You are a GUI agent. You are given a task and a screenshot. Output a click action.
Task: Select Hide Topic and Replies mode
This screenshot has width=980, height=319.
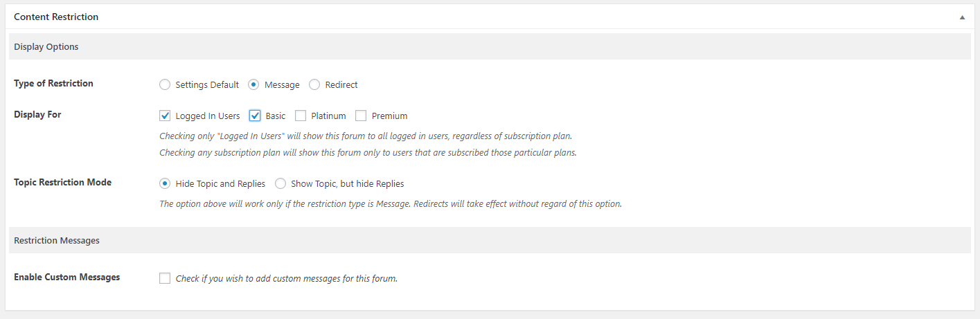[165, 183]
